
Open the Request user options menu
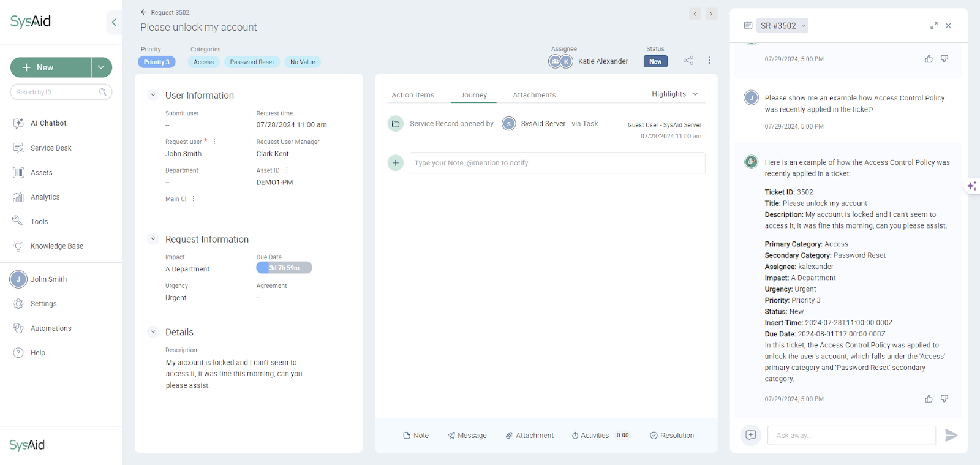coord(214,142)
